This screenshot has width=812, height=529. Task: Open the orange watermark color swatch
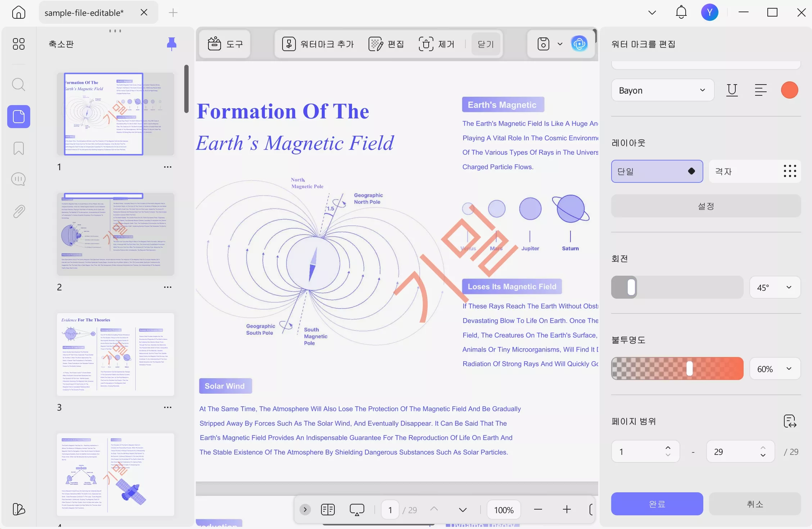(790, 90)
